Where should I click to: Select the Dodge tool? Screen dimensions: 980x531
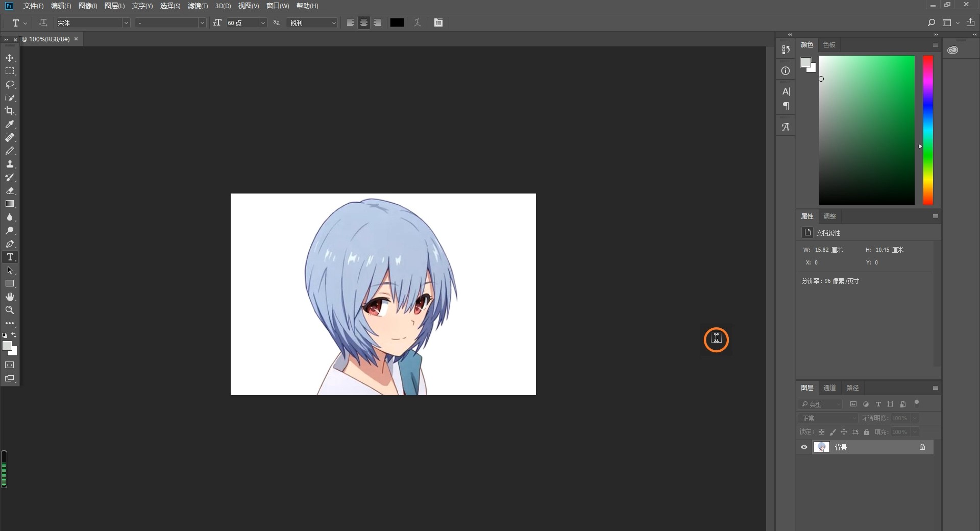click(x=10, y=230)
